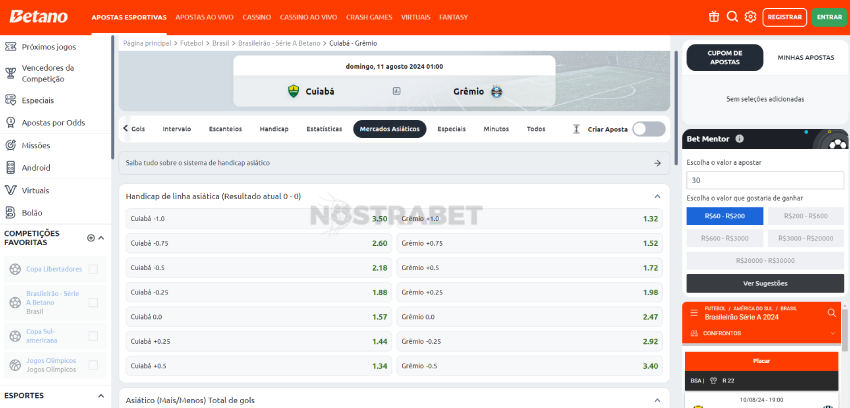850x408 pixels.
Task: Click the orange Placar widget tab
Action: [762, 361]
